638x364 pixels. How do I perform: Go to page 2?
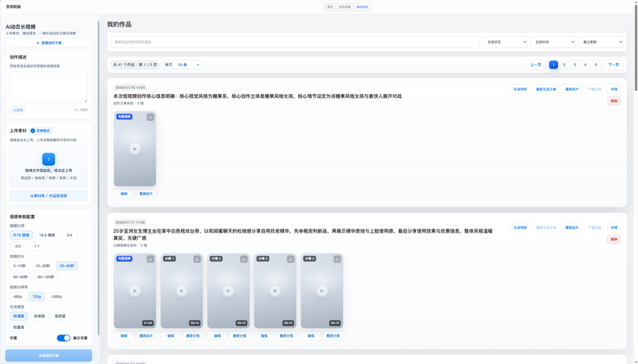coord(564,65)
